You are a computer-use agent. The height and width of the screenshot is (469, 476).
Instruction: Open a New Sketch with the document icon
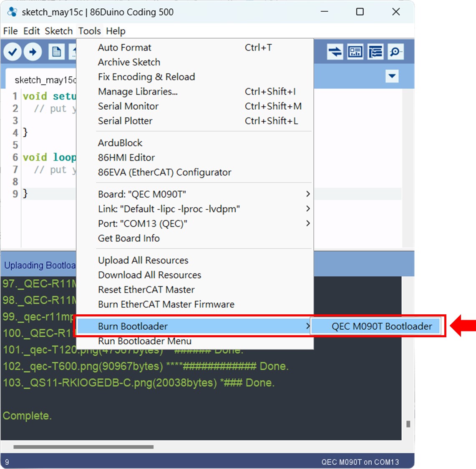pos(55,52)
